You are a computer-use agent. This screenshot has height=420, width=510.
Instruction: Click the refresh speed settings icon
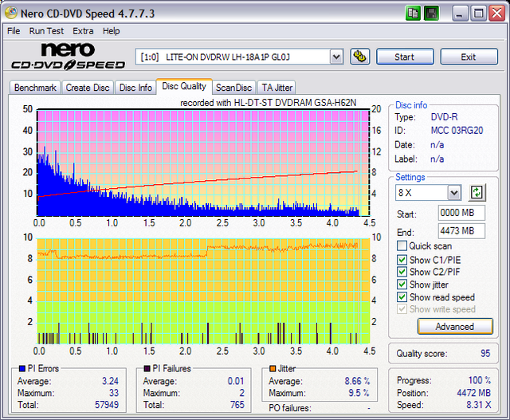(477, 192)
